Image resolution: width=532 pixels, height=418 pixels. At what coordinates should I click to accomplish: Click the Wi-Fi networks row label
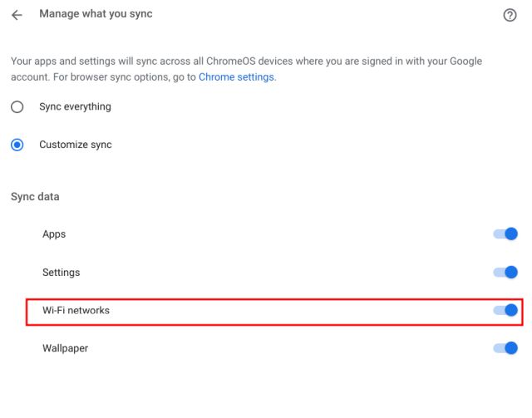[76, 311]
